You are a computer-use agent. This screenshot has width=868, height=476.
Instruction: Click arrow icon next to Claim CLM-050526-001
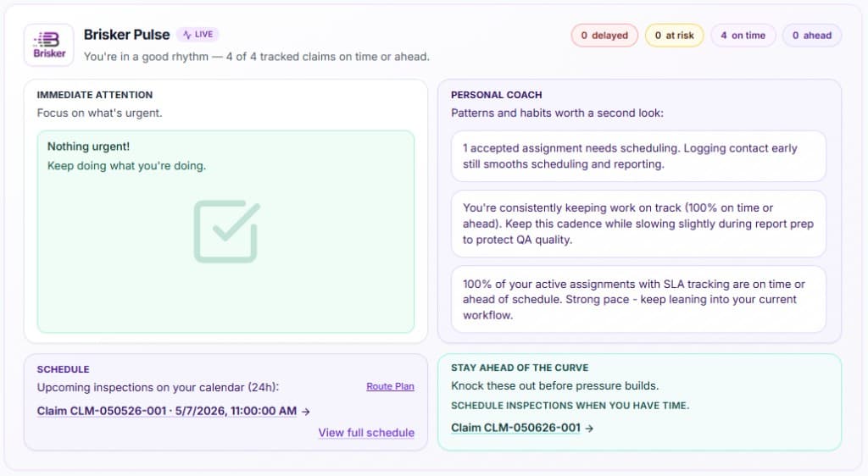[x=305, y=412]
